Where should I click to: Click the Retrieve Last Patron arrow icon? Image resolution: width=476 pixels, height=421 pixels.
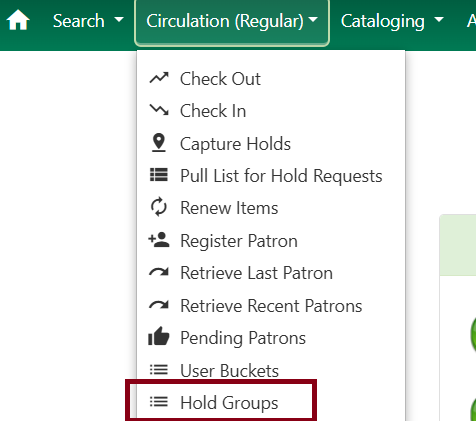point(159,272)
